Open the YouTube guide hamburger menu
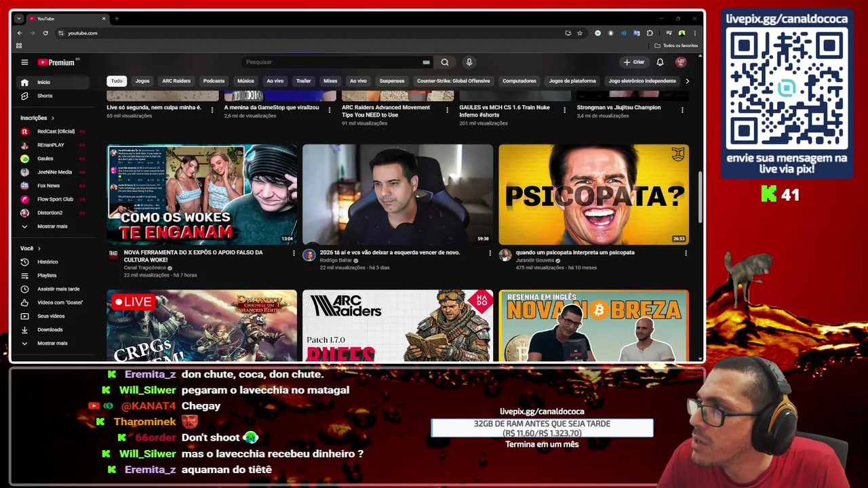The height and width of the screenshot is (488, 868). click(x=24, y=62)
